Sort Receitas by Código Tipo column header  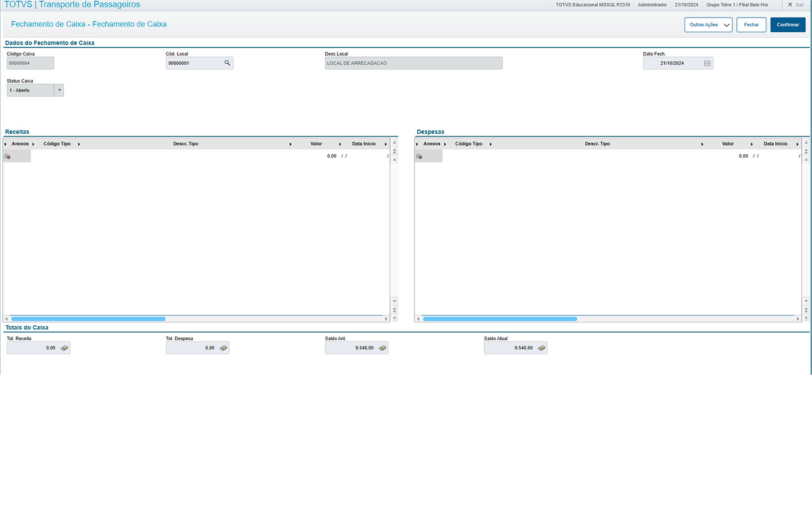[x=57, y=144]
